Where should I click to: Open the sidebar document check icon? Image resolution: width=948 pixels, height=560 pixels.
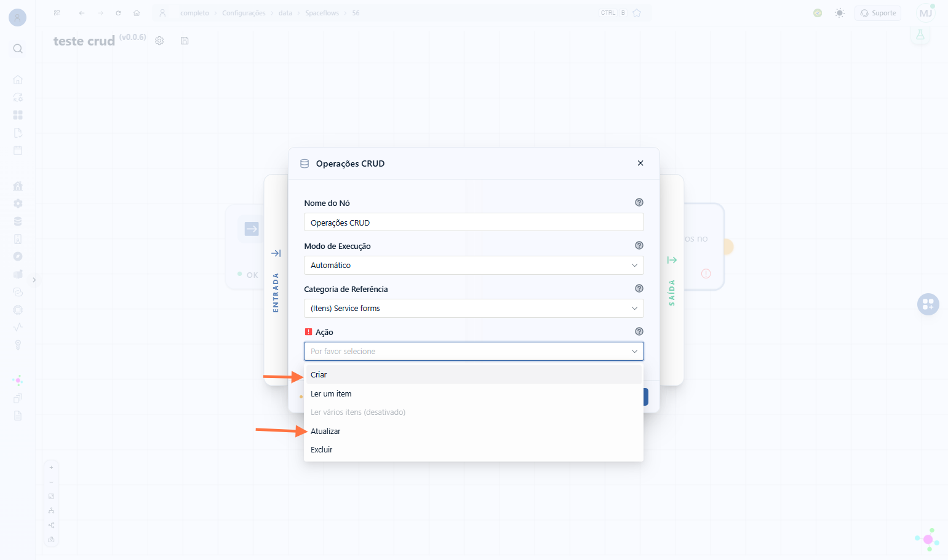coord(18,133)
